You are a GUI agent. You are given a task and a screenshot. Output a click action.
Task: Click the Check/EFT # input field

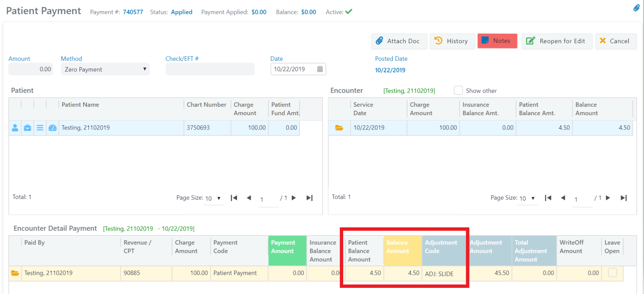coord(210,69)
